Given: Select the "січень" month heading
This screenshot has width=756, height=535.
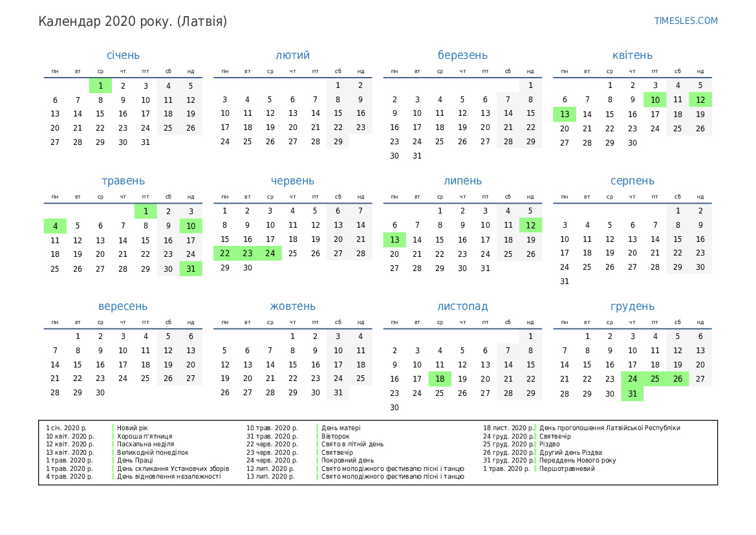Looking at the screenshot, I should click(x=123, y=56).
